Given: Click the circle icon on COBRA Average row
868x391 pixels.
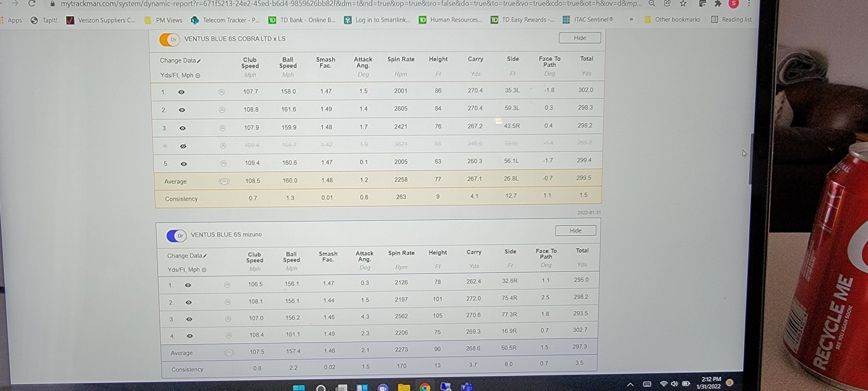Looking at the screenshot, I should (224, 181).
